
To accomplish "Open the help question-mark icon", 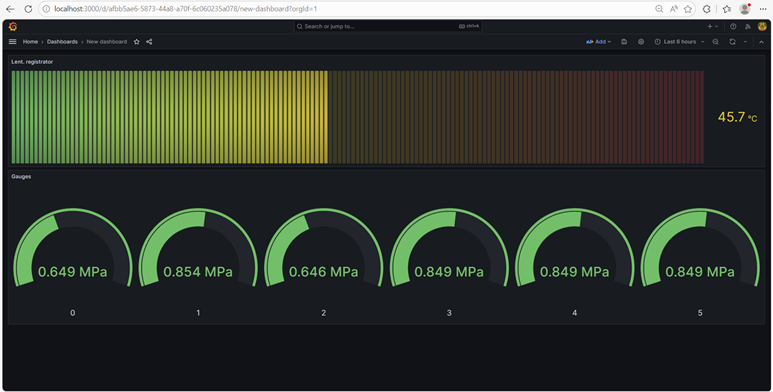I will tap(733, 27).
